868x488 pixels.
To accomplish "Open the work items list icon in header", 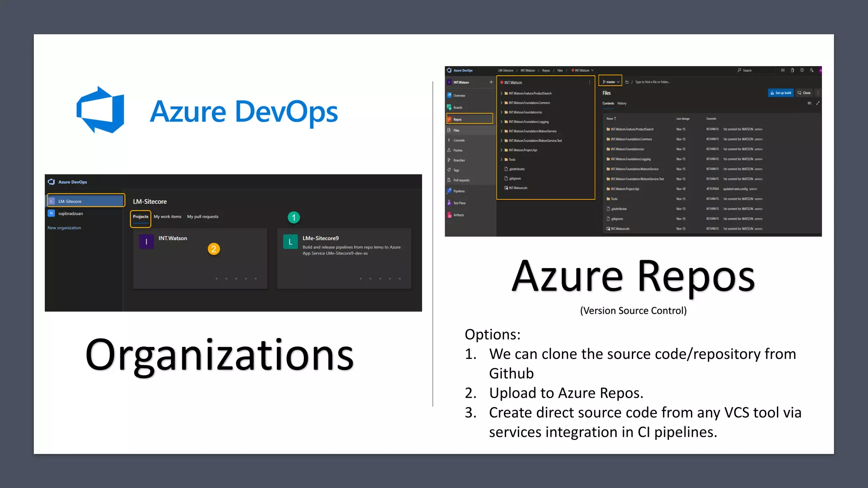I will (783, 70).
